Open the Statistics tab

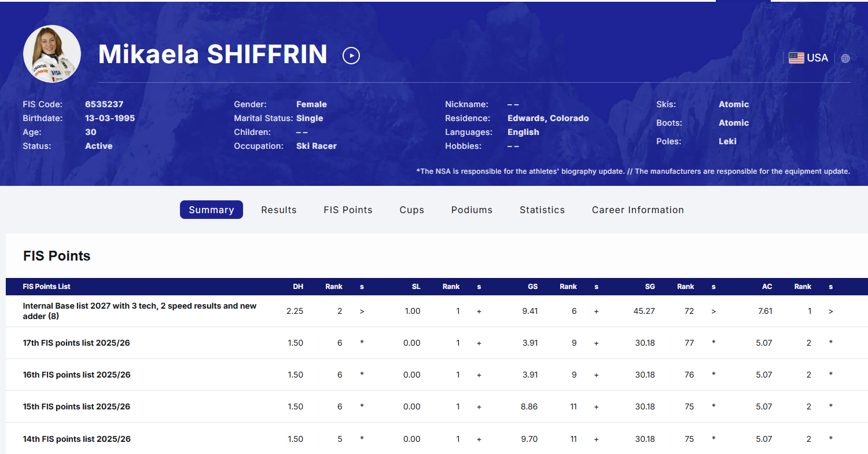click(542, 210)
